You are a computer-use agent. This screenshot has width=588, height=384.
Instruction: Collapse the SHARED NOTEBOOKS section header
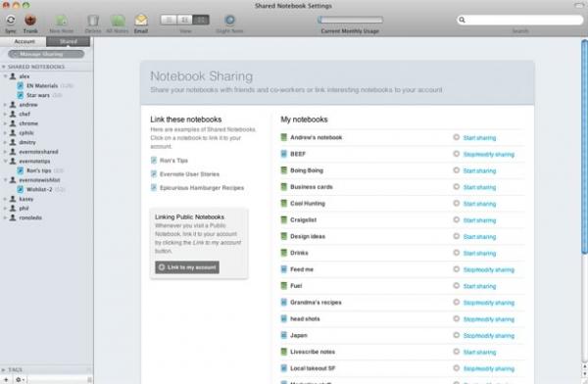click(3, 67)
